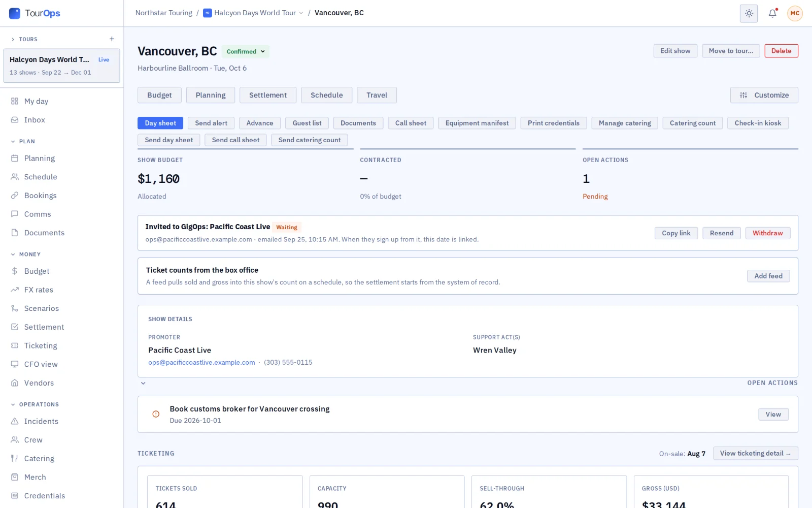Open Vendors in the sidebar
812x508 pixels.
[61, 383]
